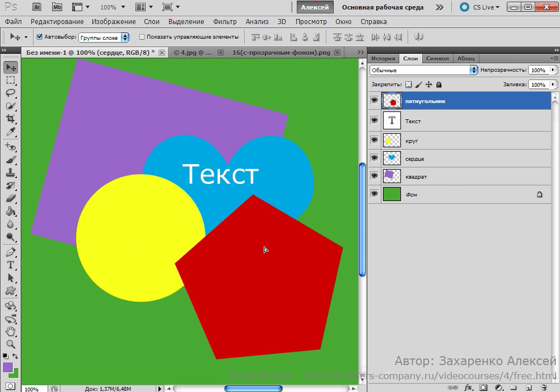Open the Arrange Documents dropdown
Image resolution: width=560 pixels, height=392 pixels.
click(x=144, y=7)
